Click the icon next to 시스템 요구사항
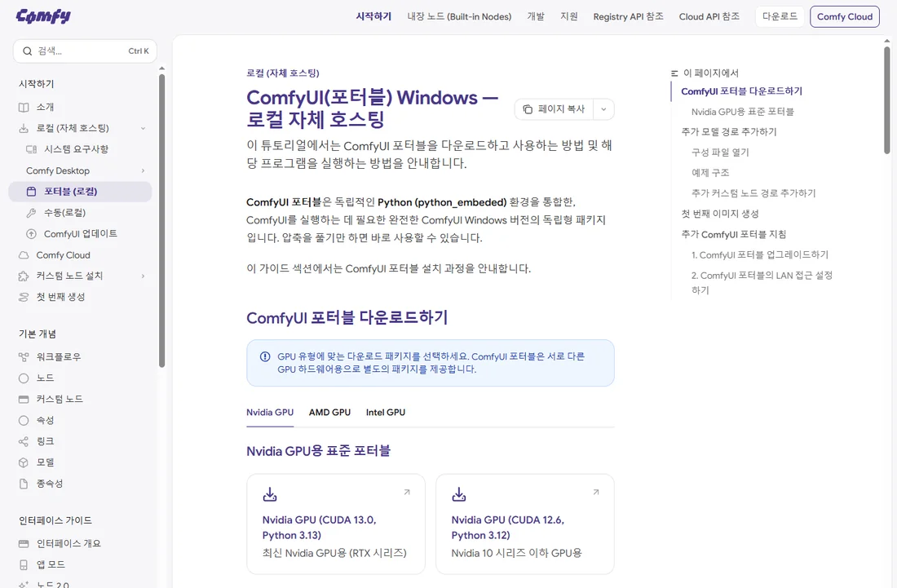The width and height of the screenshot is (897, 588). coord(32,149)
